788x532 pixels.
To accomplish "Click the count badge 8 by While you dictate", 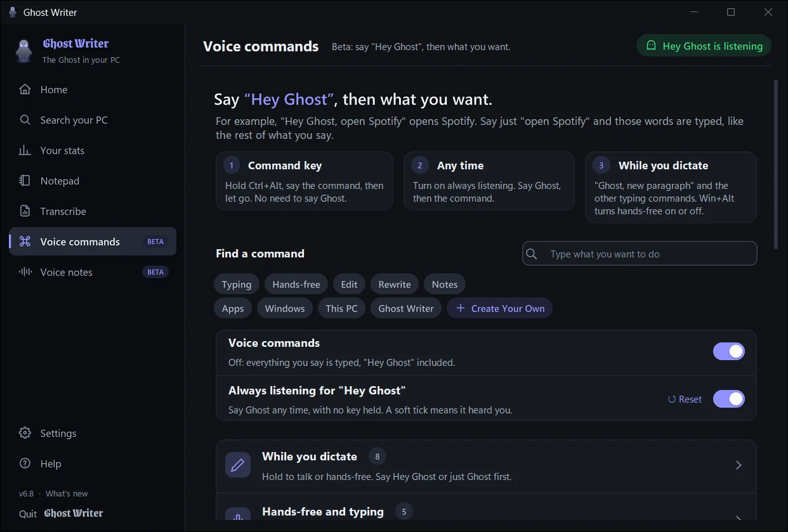I will click(x=378, y=456).
